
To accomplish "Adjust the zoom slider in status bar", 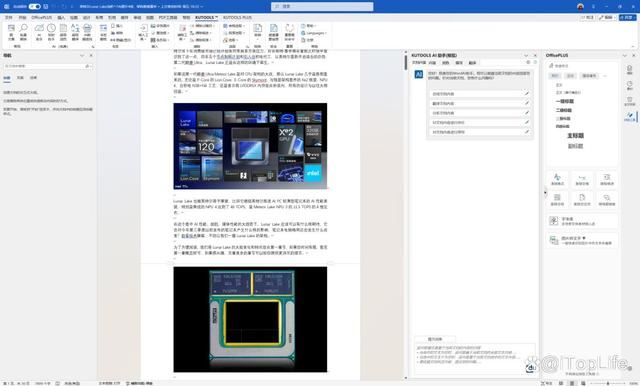I will (608, 383).
